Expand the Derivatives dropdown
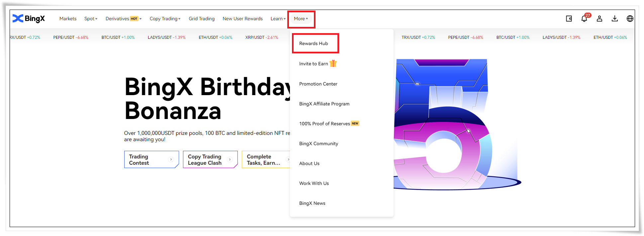 pyautogui.click(x=124, y=19)
